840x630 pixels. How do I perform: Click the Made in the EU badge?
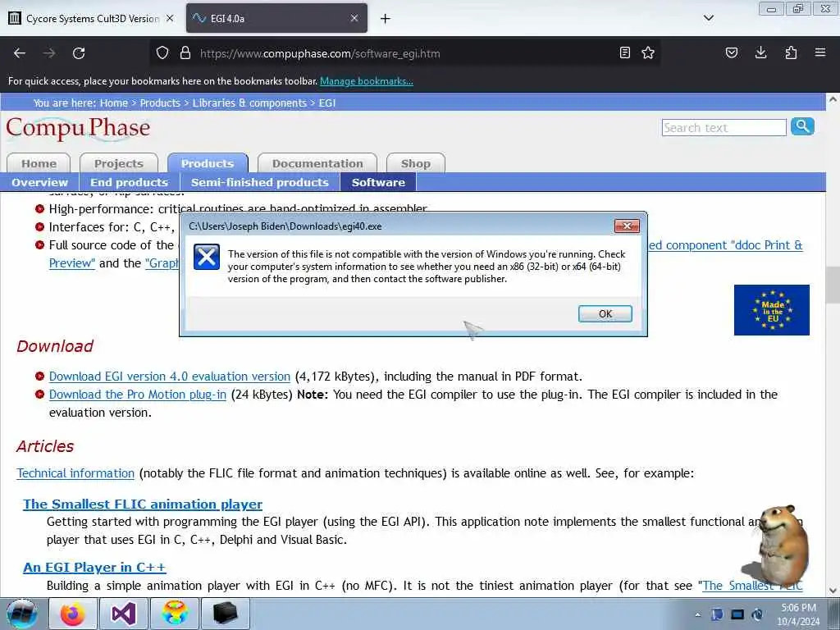click(x=771, y=309)
